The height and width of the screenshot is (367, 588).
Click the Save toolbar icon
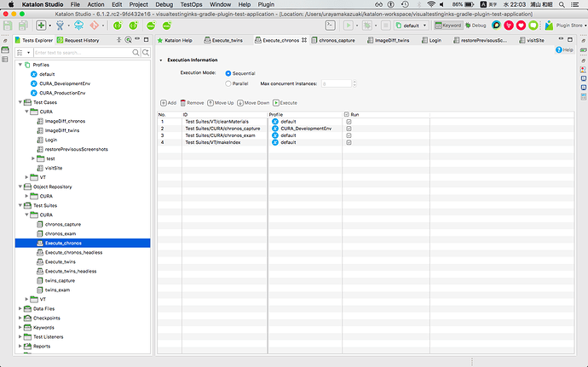(8, 26)
